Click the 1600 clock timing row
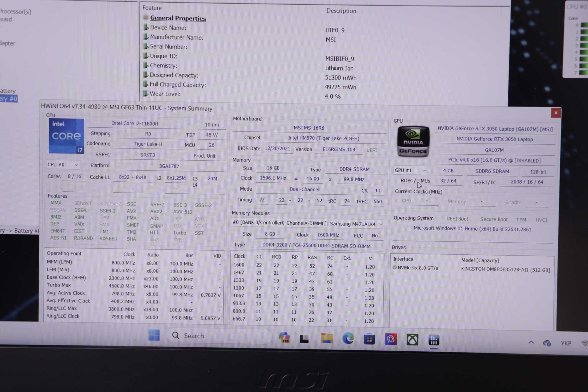588x392 pixels. 305,266
